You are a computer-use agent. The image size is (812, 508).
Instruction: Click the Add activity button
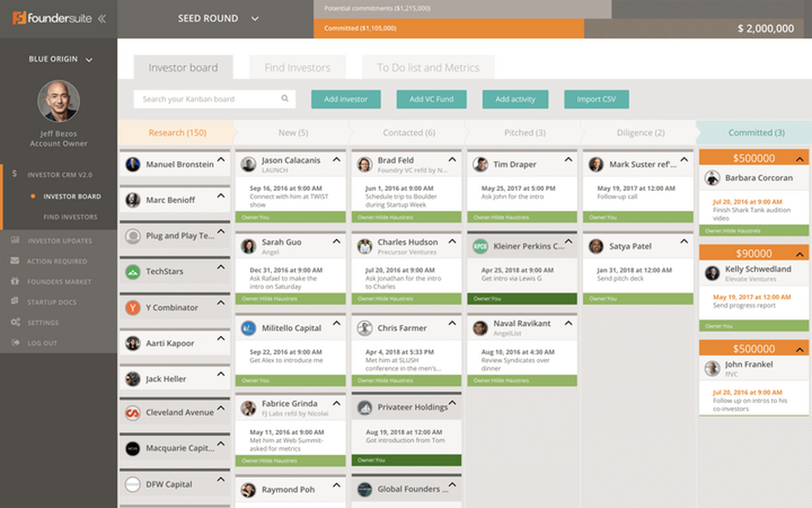pyautogui.click(x=516, y=99)
